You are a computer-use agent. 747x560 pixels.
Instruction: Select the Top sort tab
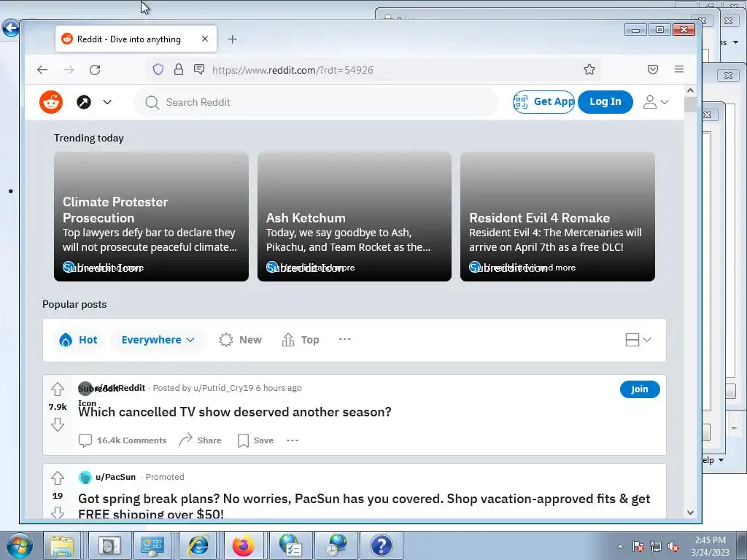click(x=301, y=340)
